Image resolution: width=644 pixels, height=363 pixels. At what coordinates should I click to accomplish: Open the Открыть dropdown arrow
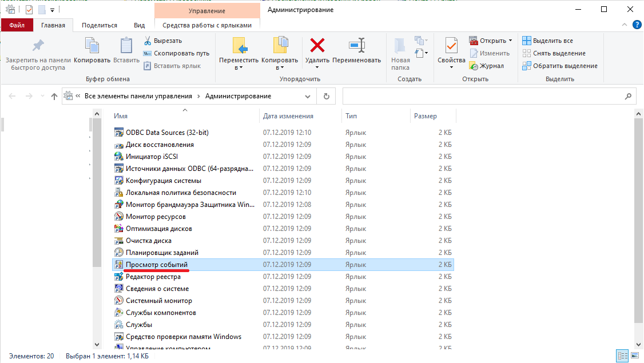[511, 41]
